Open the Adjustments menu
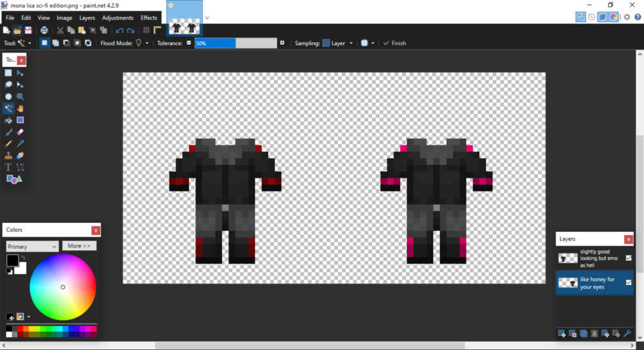The height and width of the screenshot is (350, 644). (117, 18)
